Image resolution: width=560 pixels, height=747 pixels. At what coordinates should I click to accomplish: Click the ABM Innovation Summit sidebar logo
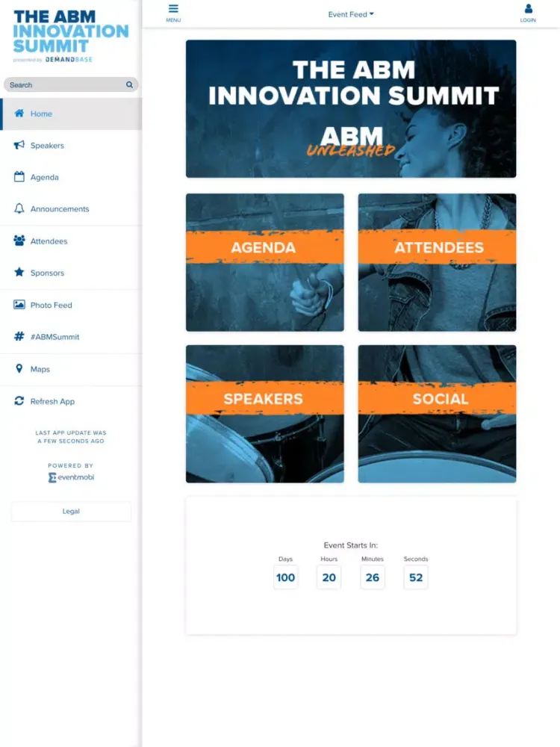(x=70, y=36)
